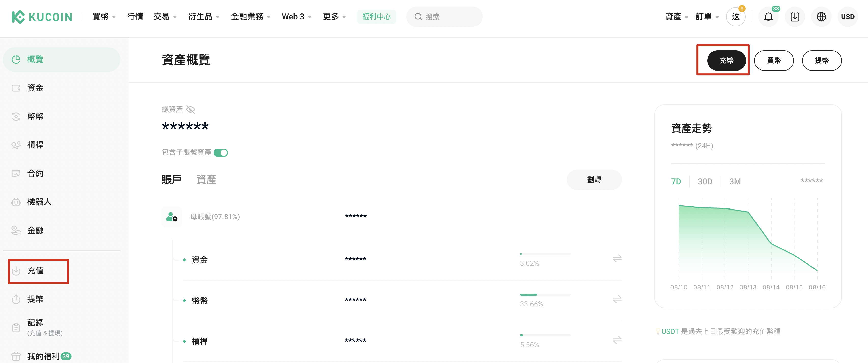
Task: Click the 槓桿 5.56% progress bar
Action: pos(545,335)
